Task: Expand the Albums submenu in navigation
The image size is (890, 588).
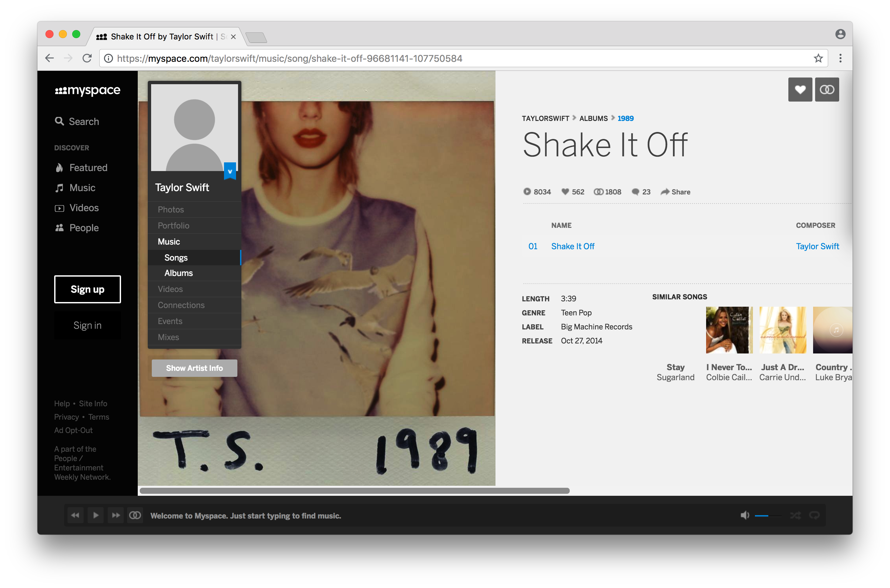Action: coord(179,273)
